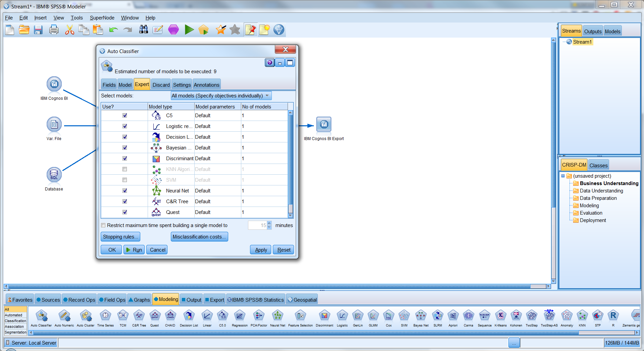Click the Undo arrow icon
Image resolution: width=644 pixels, height=351 pixels.
point(113,30)
